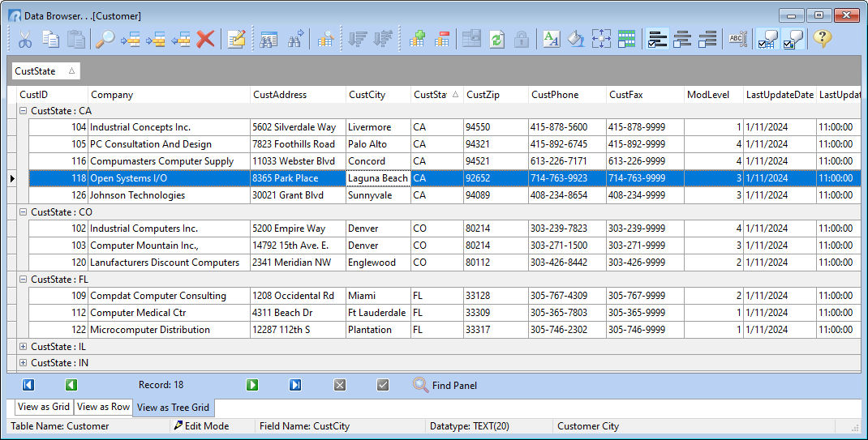Toggle center text alignment option
868x440 pixels.
[682, 39]
